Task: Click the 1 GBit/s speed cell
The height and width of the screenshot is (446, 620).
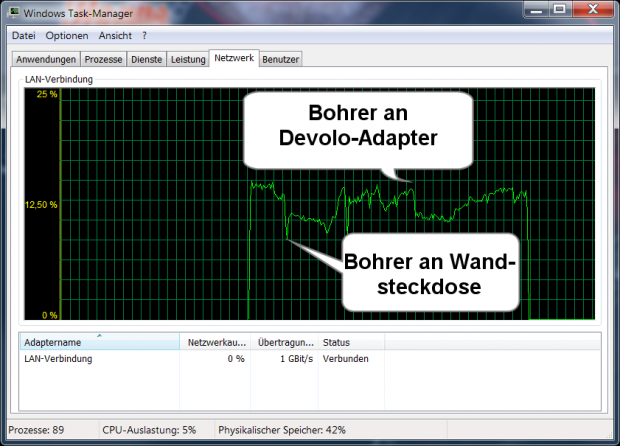Action: (297, 359)
